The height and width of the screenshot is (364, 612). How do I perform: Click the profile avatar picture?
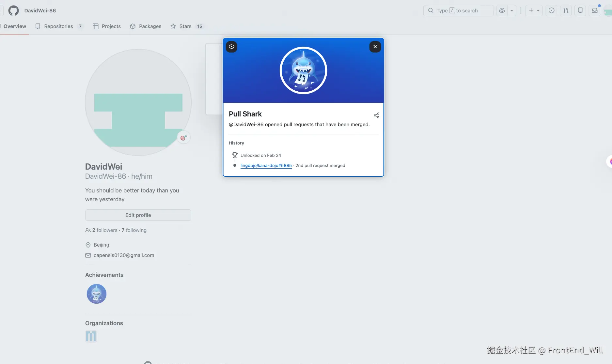[138, 102]
